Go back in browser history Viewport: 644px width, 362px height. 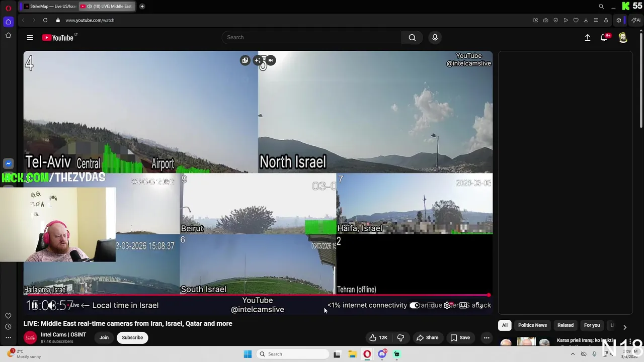tap(23, 20)
